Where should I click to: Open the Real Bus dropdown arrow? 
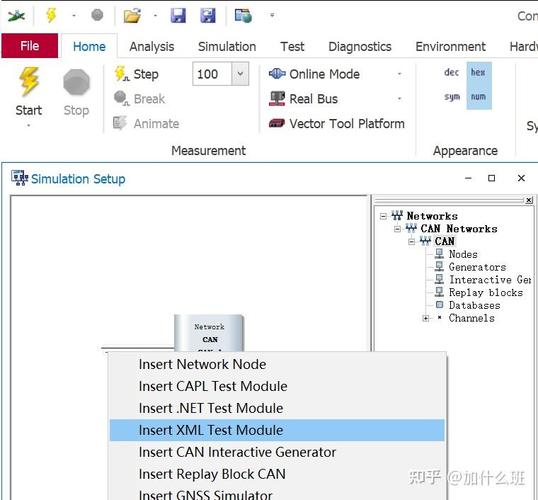coord(399,99)
